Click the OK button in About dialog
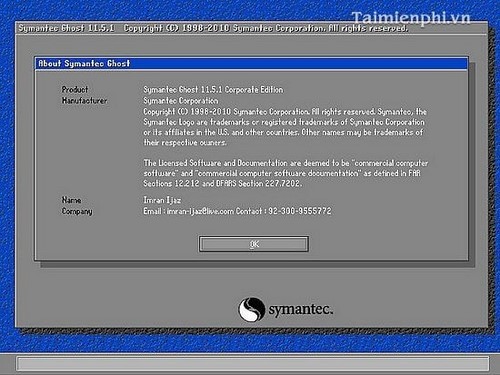This screenshot has width=500, height=375. coord(254,244)
